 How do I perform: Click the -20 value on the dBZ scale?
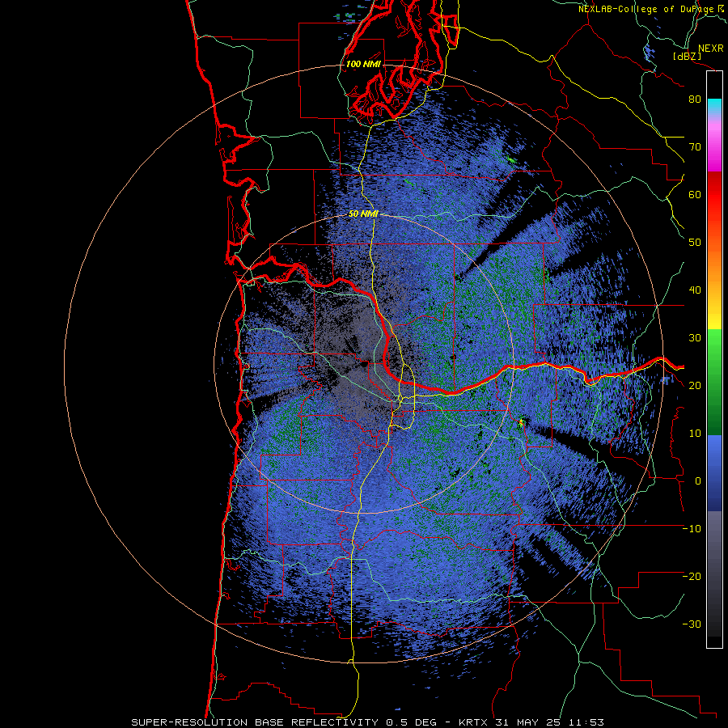pyautogui.click(x=692, y=577)
